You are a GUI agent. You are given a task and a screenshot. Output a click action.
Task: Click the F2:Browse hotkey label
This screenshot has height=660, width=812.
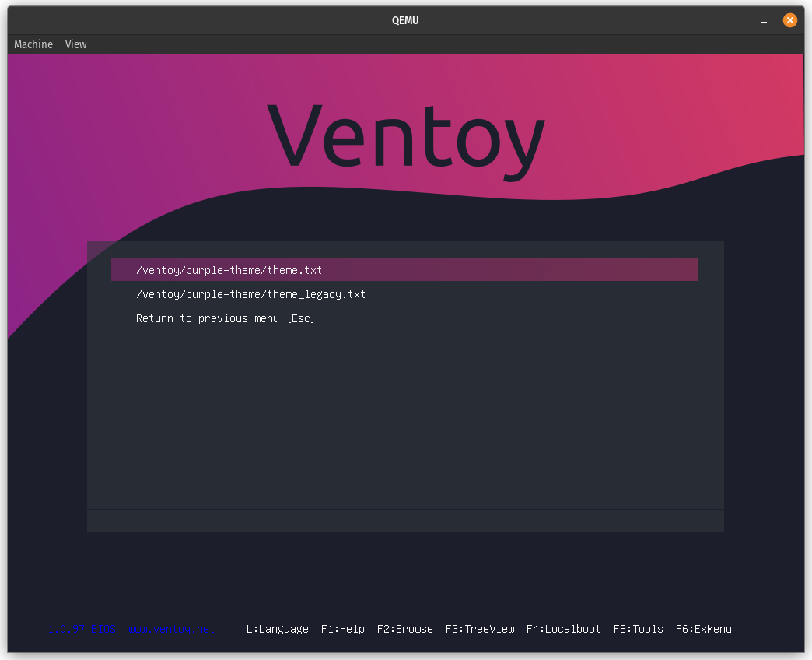[x=405, y=629]
